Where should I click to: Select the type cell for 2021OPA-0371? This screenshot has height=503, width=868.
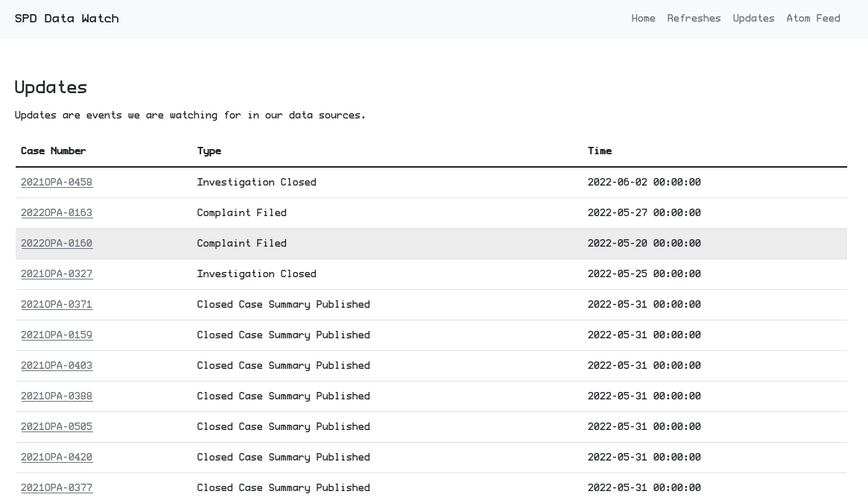point(283,304)
